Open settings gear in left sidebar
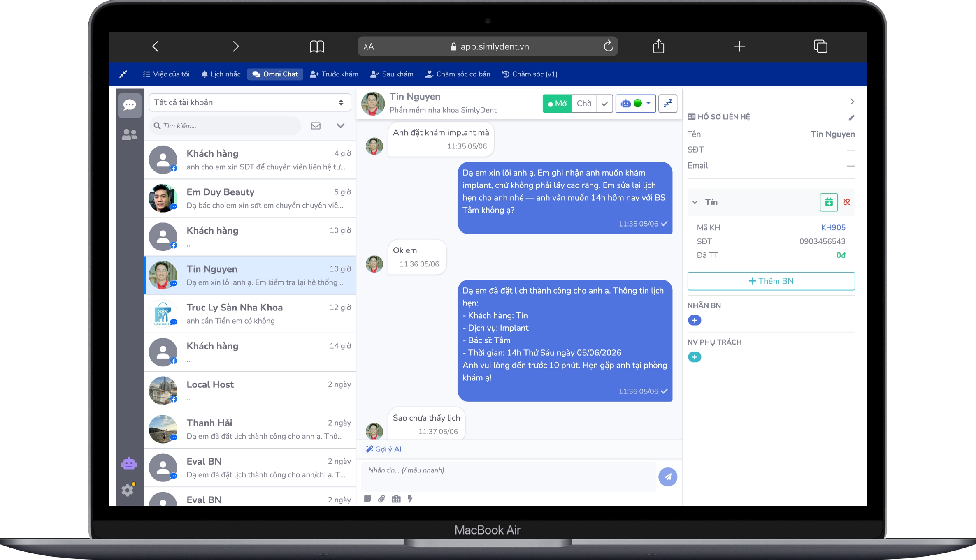This screenshot has width=976, height=560. click(x=128, y=490)
